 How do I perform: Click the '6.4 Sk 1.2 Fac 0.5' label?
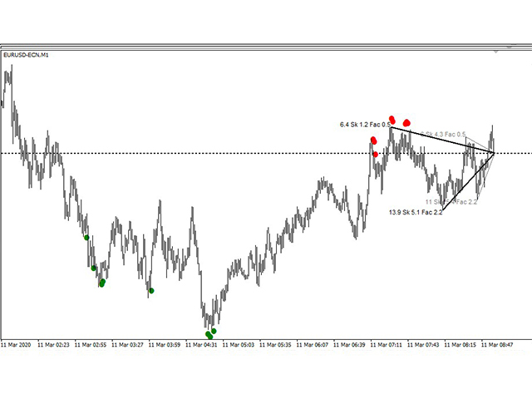(365, 125)
